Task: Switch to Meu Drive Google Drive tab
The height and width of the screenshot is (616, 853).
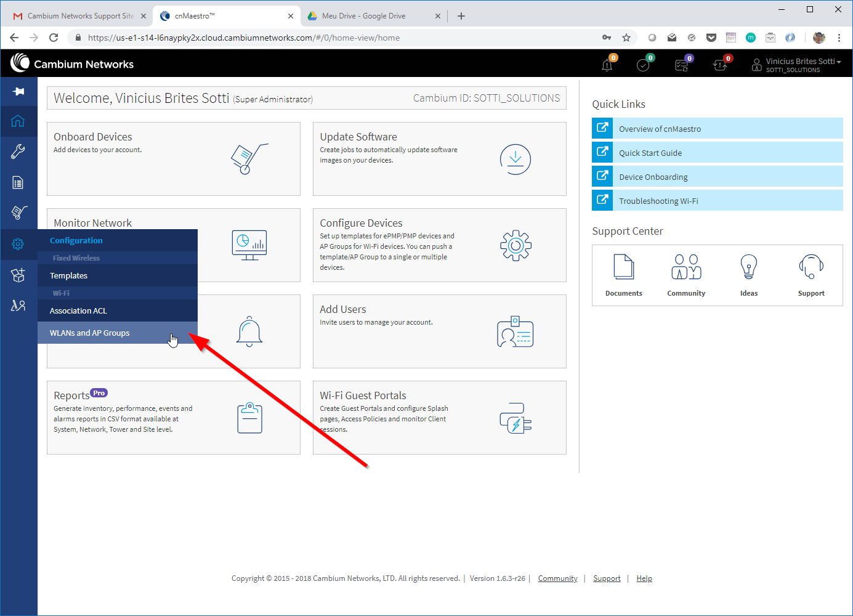Action: 373,16
